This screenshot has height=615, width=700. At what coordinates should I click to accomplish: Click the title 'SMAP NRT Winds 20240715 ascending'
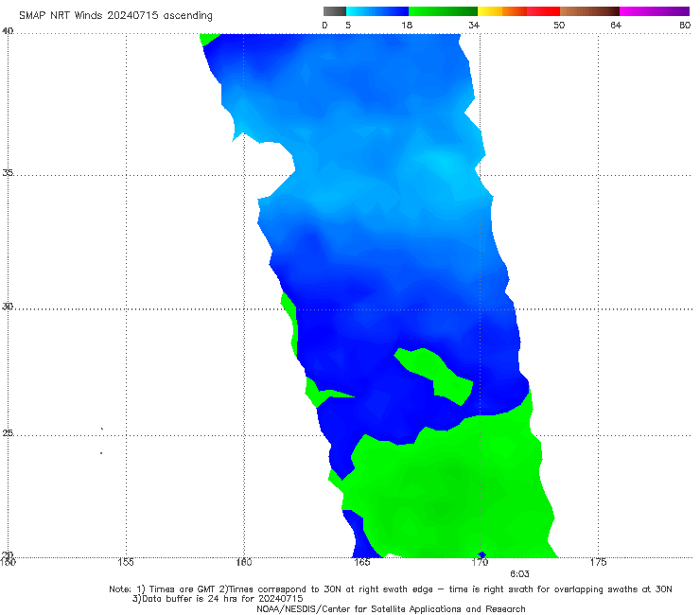[115, 15]
